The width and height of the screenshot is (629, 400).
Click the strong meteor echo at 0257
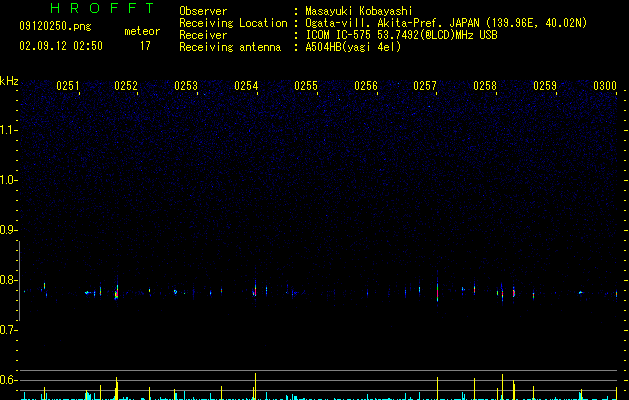coord(437,291)
